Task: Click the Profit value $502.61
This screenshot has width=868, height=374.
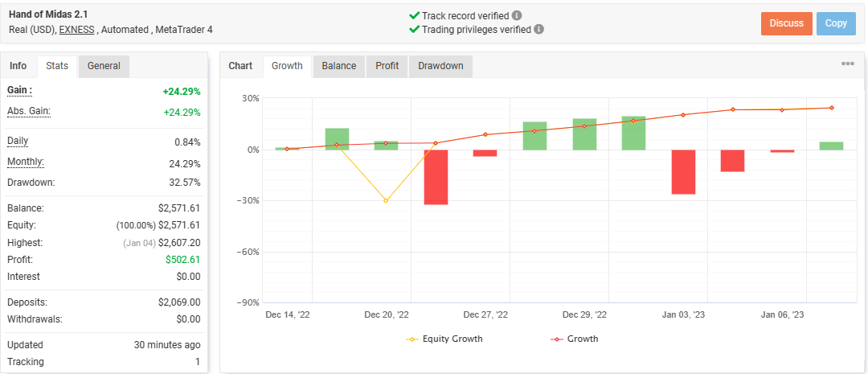Action: pos(182,259)
